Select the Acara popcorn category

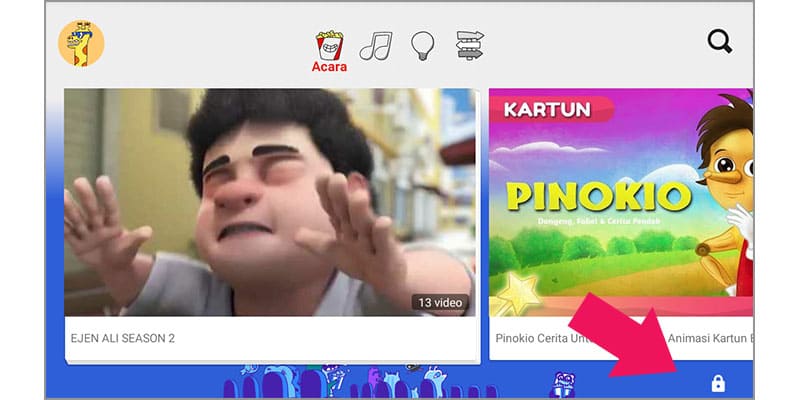tap(330, 51)
